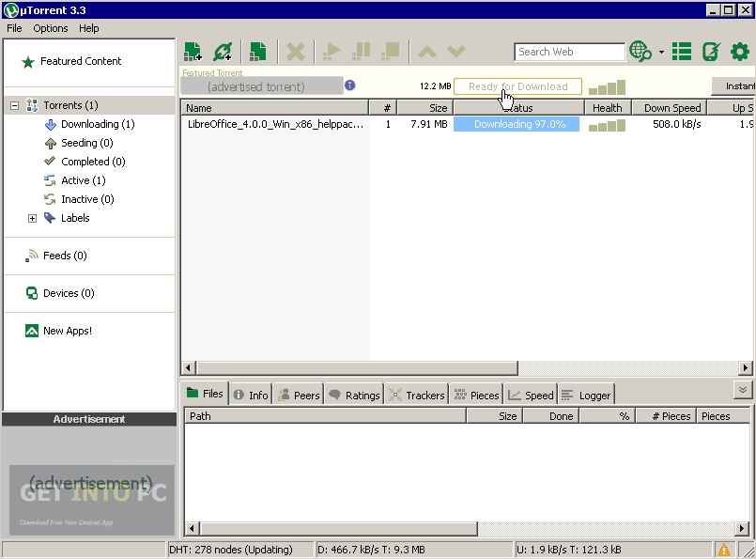This screenshot has width=756, height=559.
Task: Click the Ready for Download button
Action: 517,86
